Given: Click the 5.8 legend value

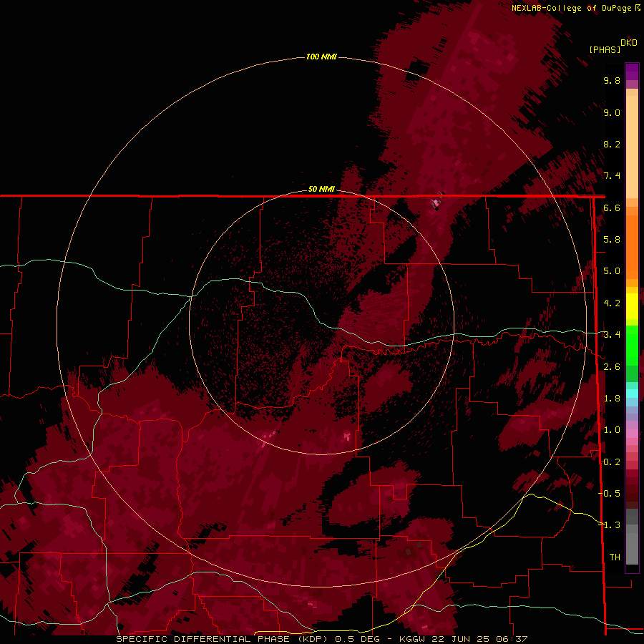Looking at the screenshot, I should [612, 240].
